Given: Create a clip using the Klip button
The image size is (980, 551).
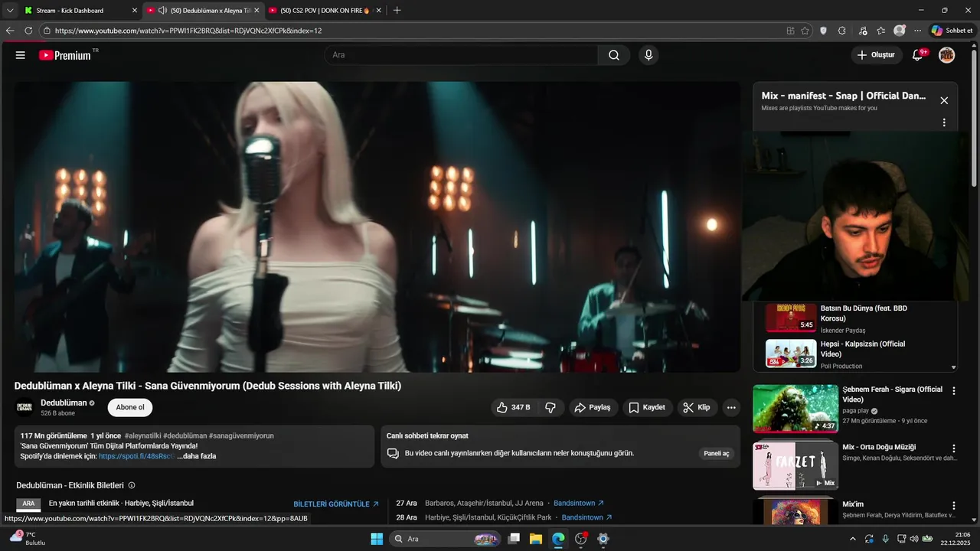Looking at the screenshot, I should (697, 407).
